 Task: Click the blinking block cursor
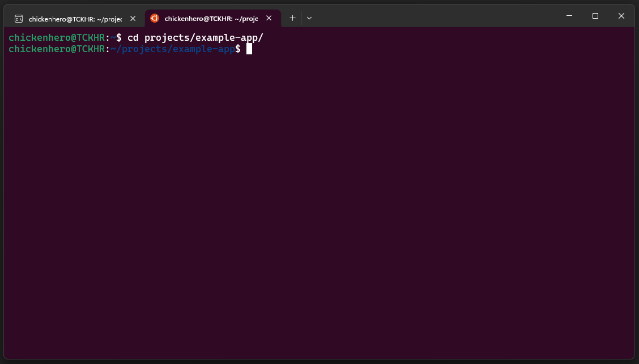[248, 49]
